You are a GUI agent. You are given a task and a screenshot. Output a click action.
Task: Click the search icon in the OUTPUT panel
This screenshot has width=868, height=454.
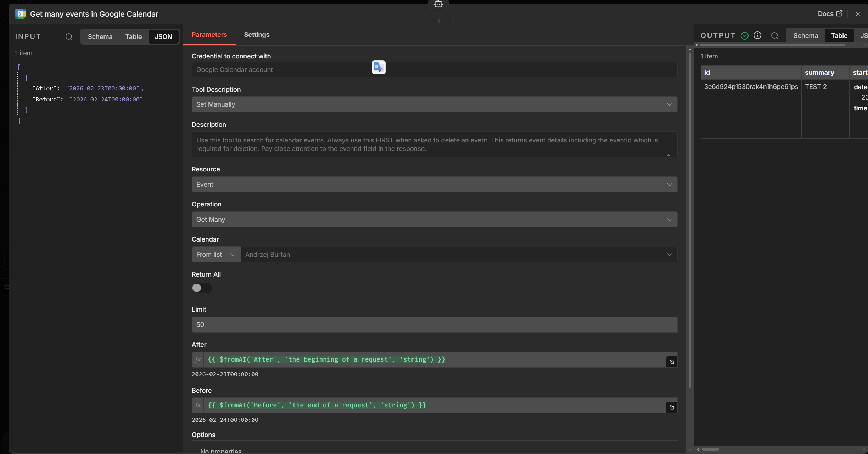tap(774, 36)
